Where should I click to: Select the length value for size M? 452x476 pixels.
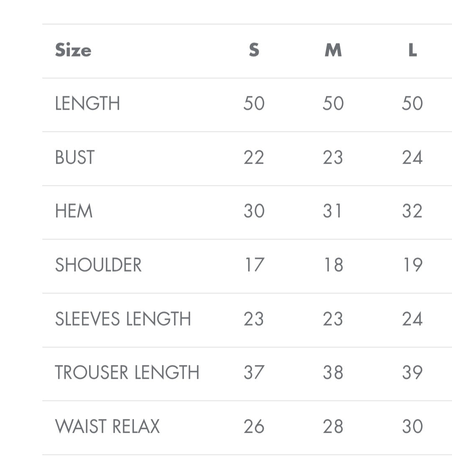point(333,103)
